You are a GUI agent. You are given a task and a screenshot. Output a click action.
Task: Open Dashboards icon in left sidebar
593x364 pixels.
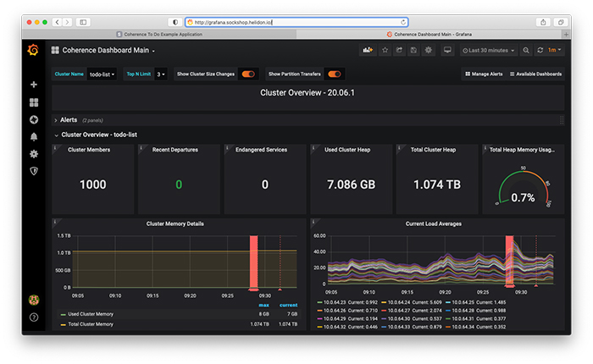coord(34,102)
